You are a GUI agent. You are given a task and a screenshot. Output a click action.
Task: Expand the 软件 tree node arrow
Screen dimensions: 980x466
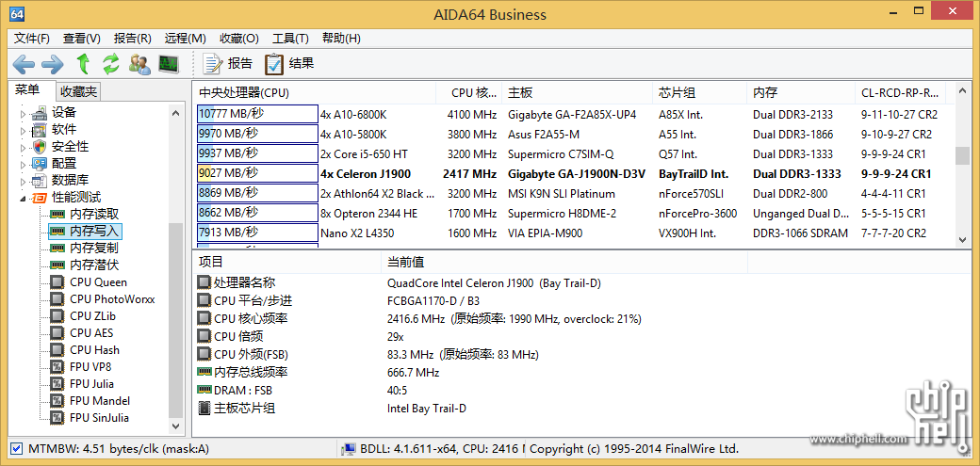[x=24, y=131]
